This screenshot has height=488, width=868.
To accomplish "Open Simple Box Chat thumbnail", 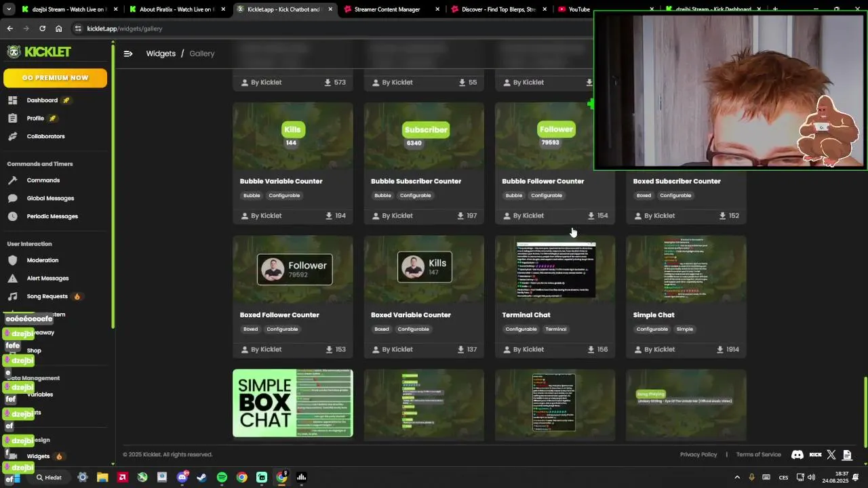I will click(x=292, y=403).
